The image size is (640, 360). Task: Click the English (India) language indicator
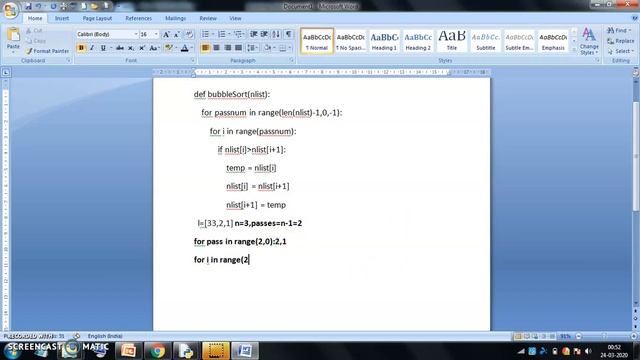(x=105, y=336)
